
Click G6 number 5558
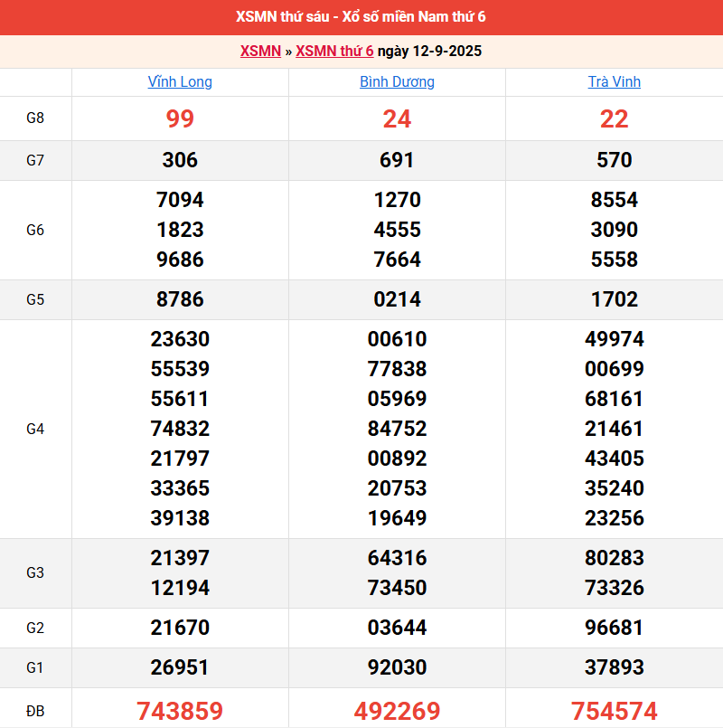[x=615, y=260]
